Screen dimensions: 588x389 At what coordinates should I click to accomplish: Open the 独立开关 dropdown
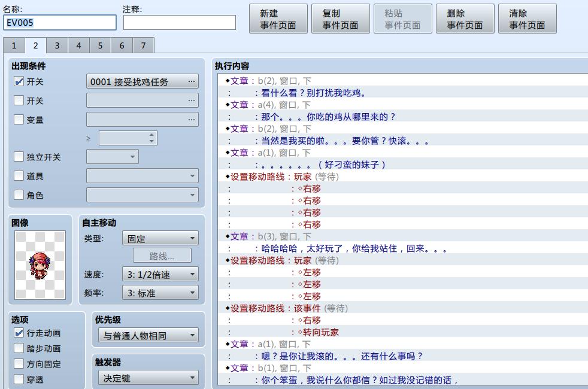tap(113, 156)
